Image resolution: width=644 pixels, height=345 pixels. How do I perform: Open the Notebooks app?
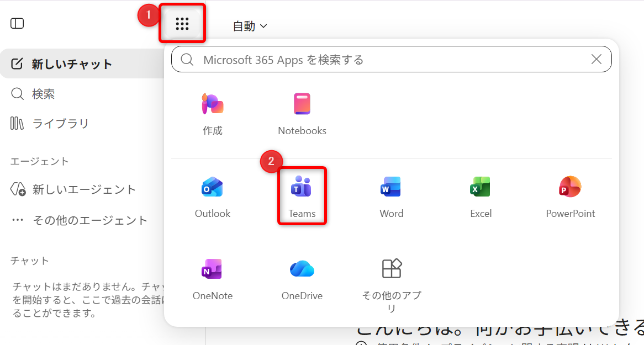[302, 114]
